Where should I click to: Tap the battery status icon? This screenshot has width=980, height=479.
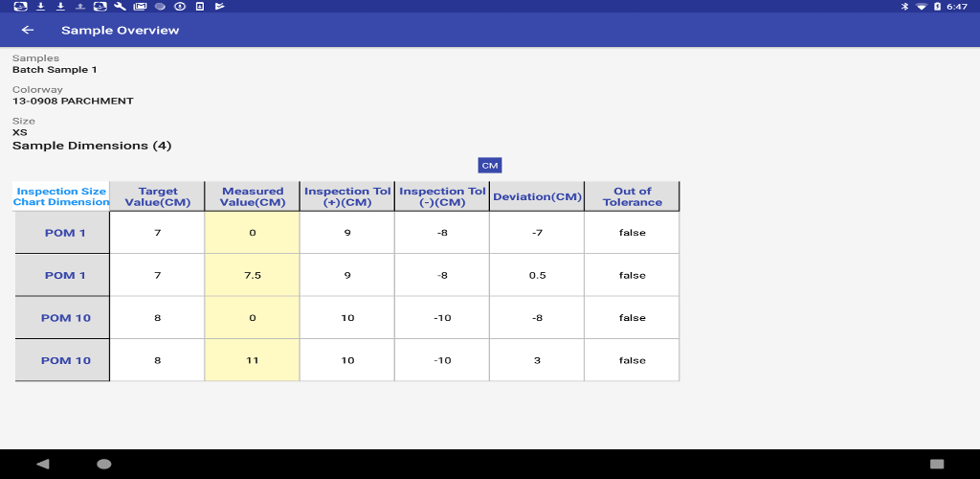point(938,7)
